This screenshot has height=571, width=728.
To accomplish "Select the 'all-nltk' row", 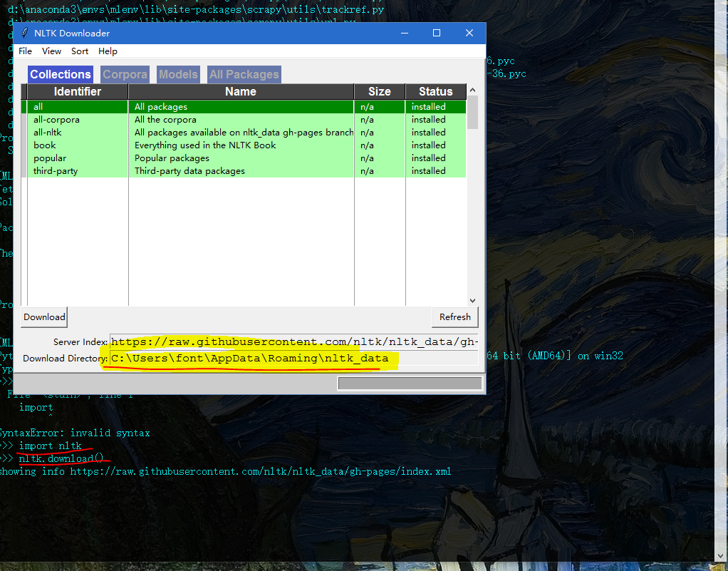I will [244, 133].
